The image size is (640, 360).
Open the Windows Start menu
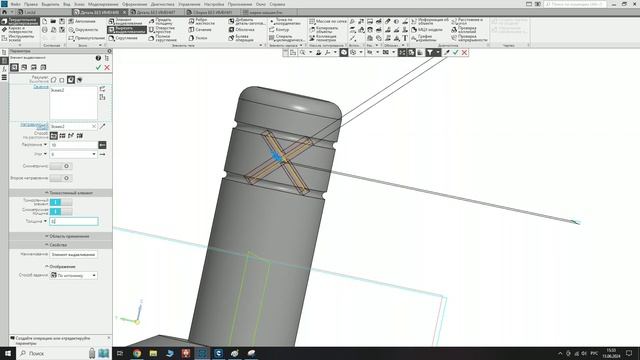click(8, 353)
